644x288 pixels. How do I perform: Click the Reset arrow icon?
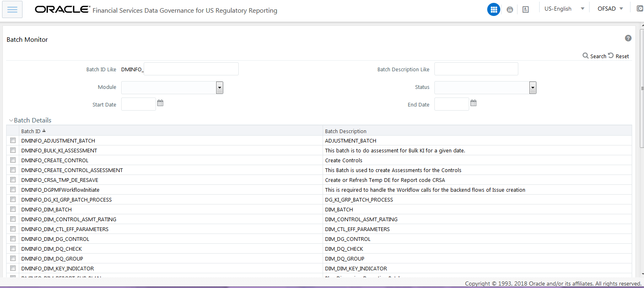click(611, 55)
